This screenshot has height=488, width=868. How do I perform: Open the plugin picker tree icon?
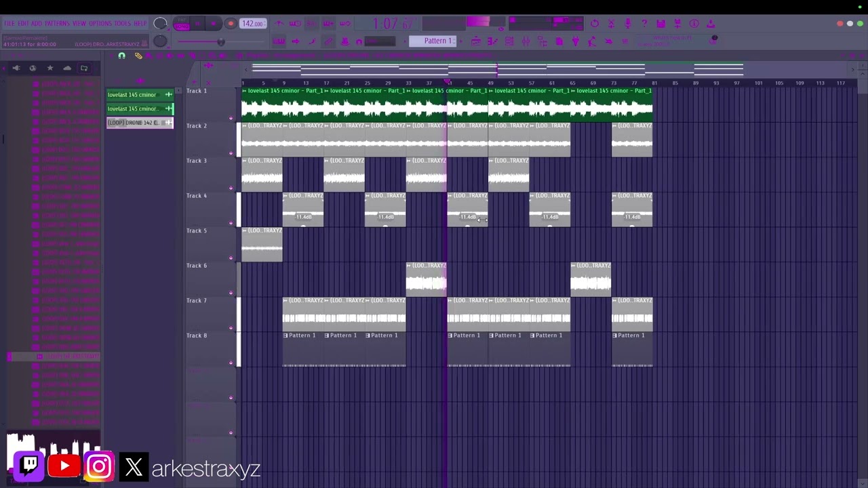[x=542, y=41]
